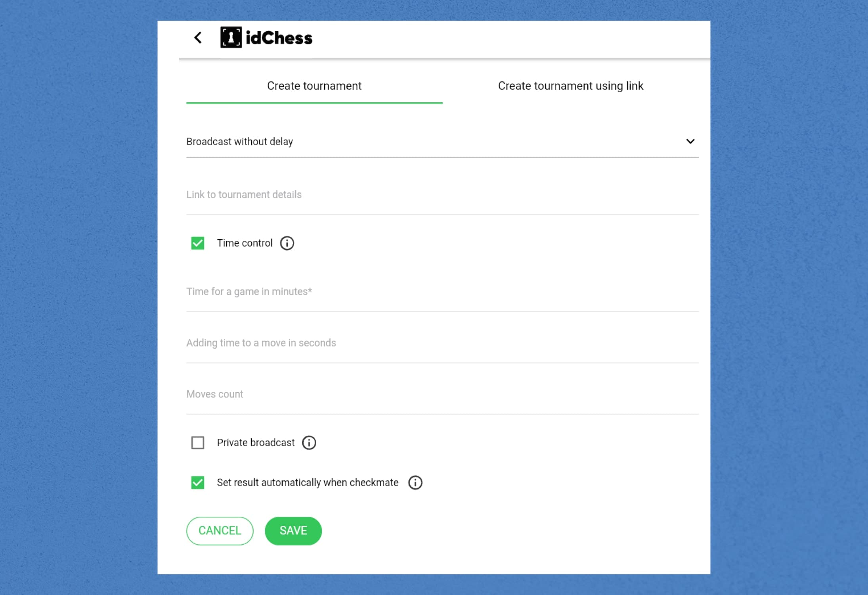This screenshot has width=868, height=595.
Task: Click the checkmate result info icon
Action: pos(415,483)
